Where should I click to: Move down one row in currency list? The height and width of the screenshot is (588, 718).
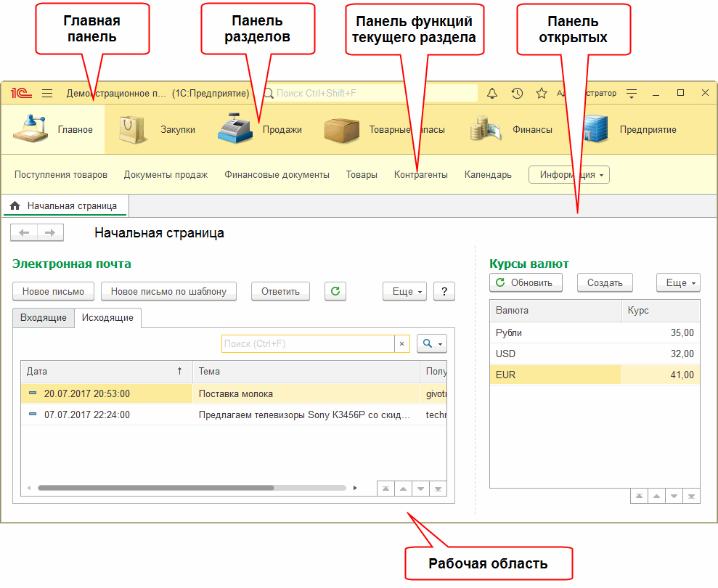point(674,496)
